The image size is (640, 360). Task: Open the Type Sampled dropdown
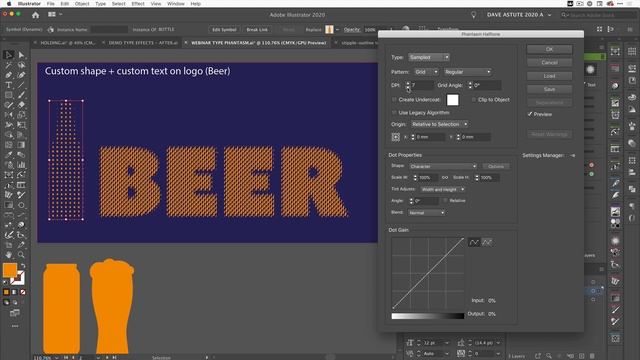point(429,57)
